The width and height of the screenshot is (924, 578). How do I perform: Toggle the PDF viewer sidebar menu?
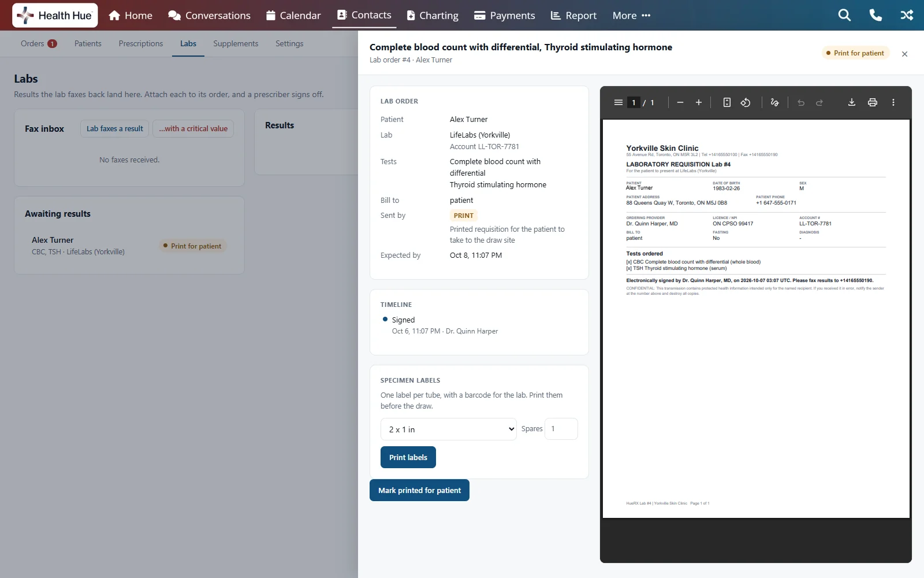(x=619, y=102)
